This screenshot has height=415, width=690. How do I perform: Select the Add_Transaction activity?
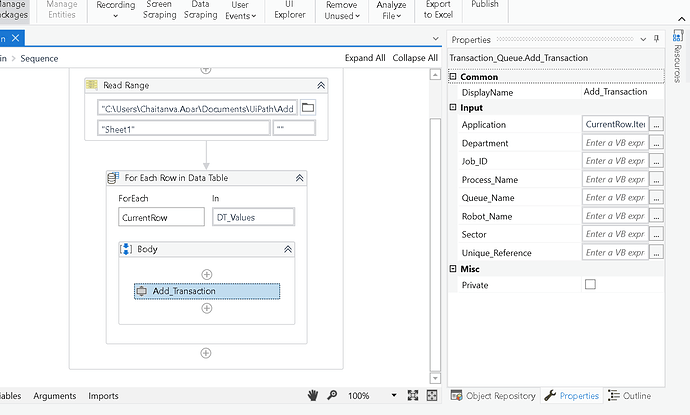coord(207,291)
